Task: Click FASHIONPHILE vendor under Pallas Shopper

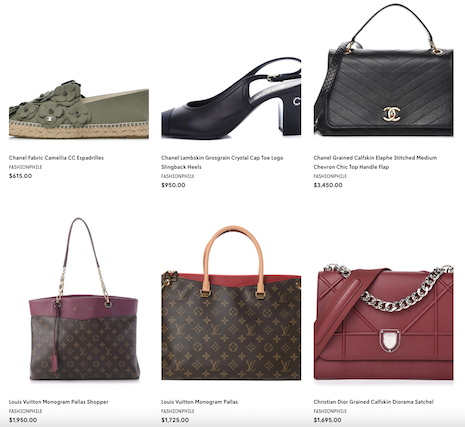Action: 25,411
